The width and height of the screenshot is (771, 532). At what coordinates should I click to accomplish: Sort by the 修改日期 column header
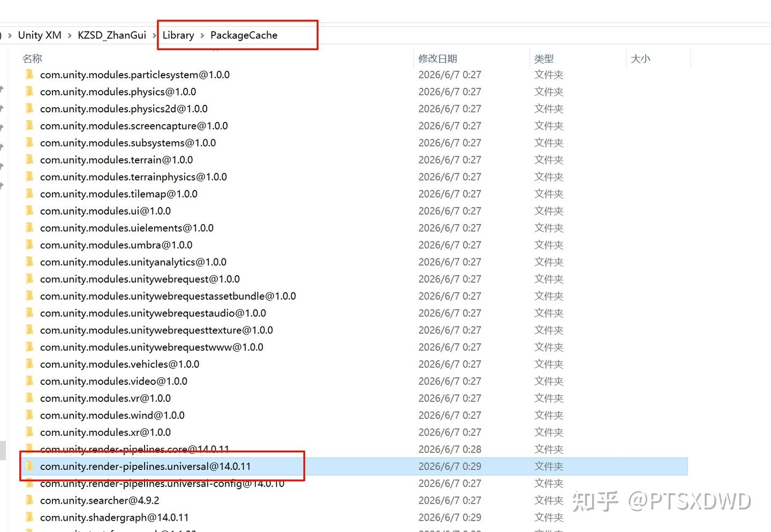[x=437, y=59]
